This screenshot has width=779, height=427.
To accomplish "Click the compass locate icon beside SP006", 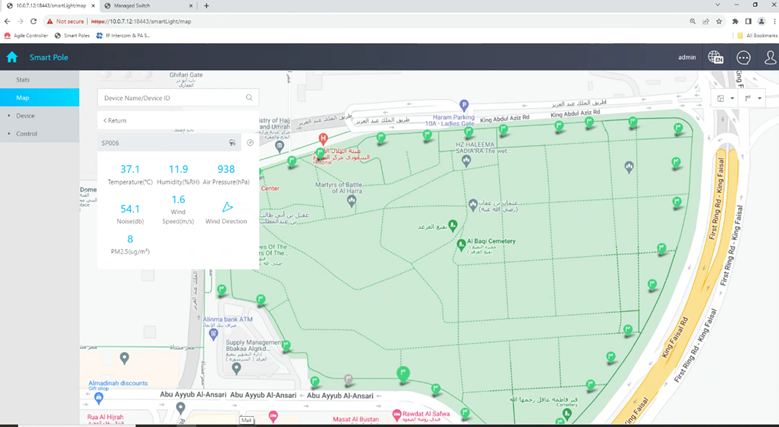I will 250,143.
